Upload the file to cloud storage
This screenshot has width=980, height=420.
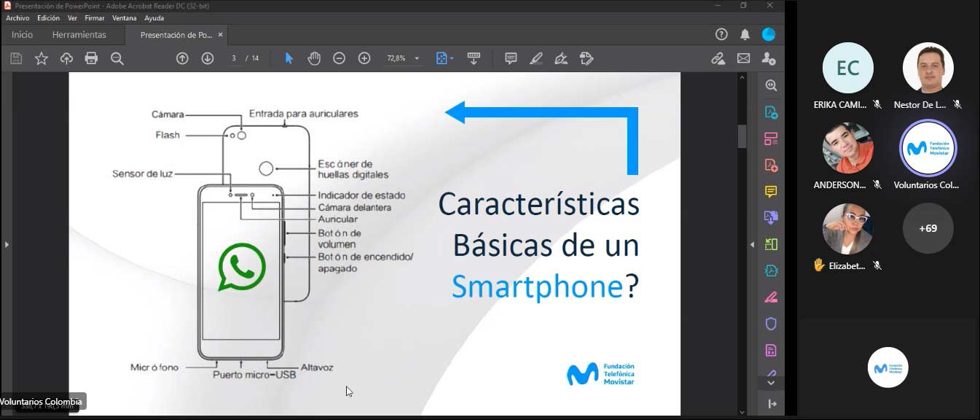coord(66,58)
